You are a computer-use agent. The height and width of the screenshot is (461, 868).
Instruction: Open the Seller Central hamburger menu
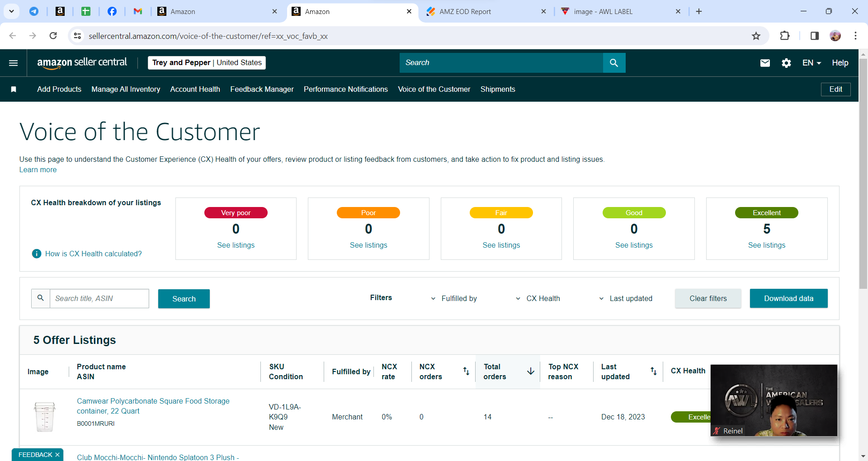click(x=14, y=63)
